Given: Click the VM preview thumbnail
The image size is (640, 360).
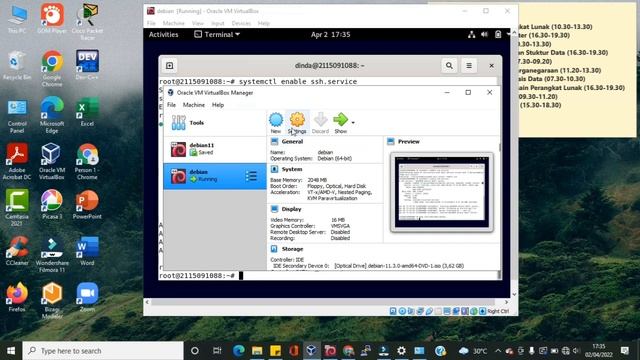Looking at the screenshot, I should point(442,192).
